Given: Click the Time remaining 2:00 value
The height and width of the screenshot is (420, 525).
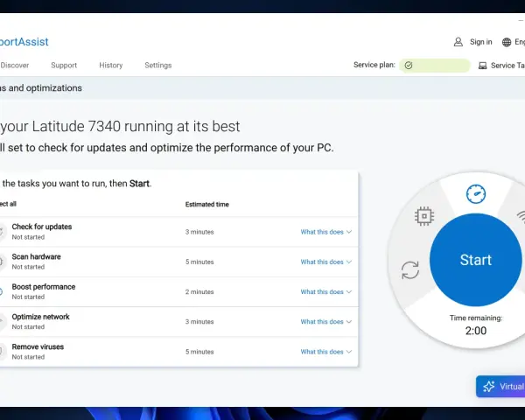Looking at the screenshot, I should click(476, 331).
